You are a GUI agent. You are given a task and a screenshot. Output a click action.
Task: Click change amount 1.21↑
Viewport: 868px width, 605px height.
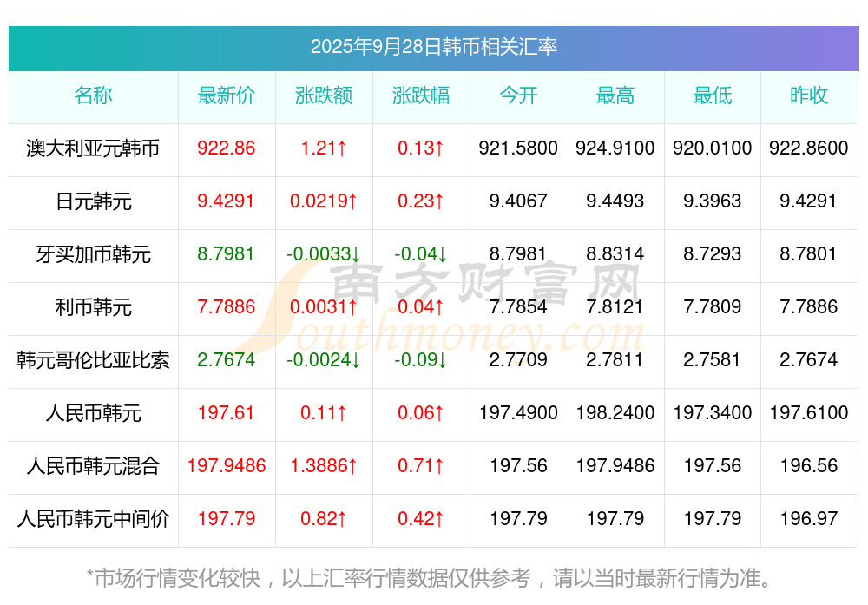[323, 148]
